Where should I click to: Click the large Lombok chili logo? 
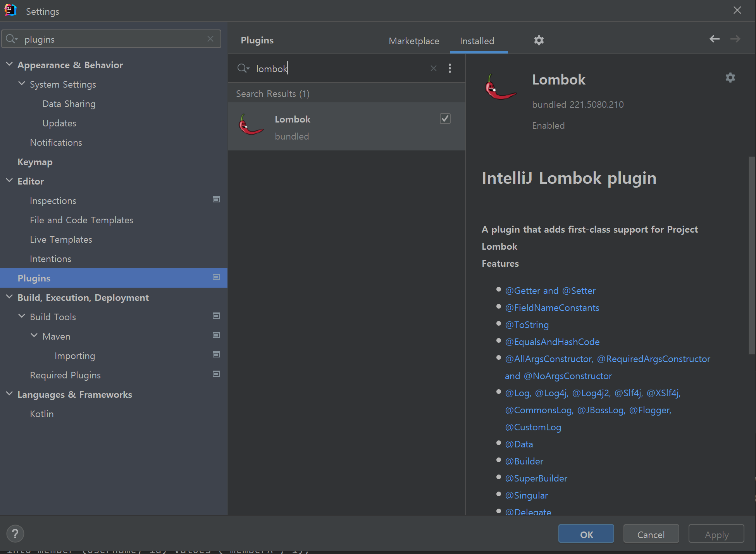[x=501, y=87]
